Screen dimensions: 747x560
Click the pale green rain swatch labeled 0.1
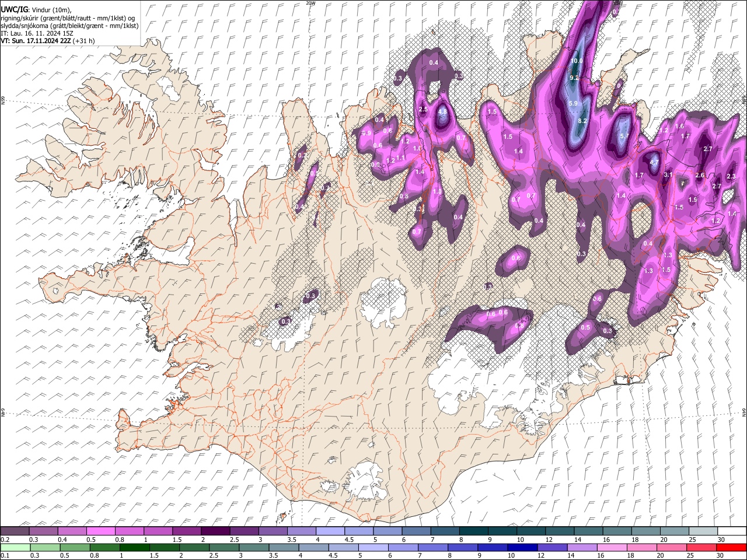[15, 548]
